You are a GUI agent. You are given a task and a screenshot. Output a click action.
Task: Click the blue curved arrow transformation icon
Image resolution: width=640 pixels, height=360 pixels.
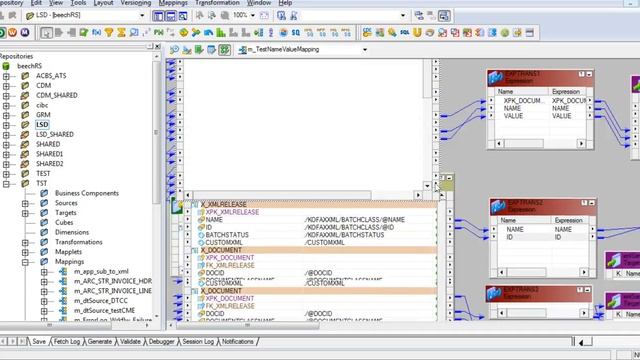[209, 33]
